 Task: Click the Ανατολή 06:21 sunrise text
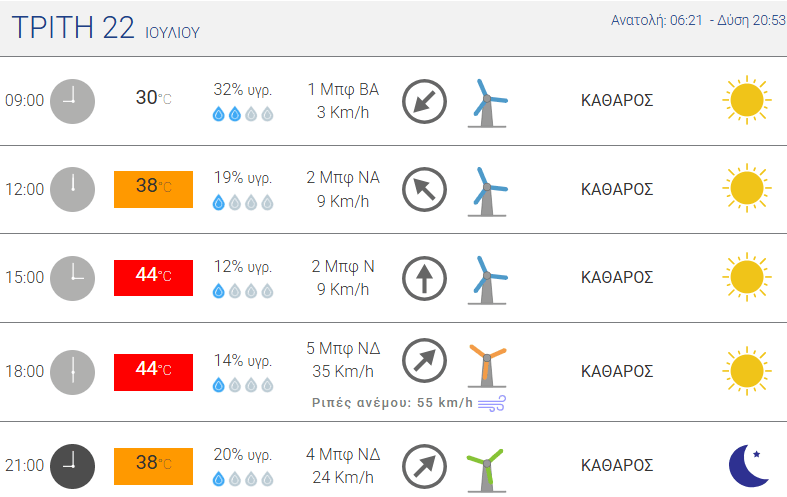click(657, 20)
